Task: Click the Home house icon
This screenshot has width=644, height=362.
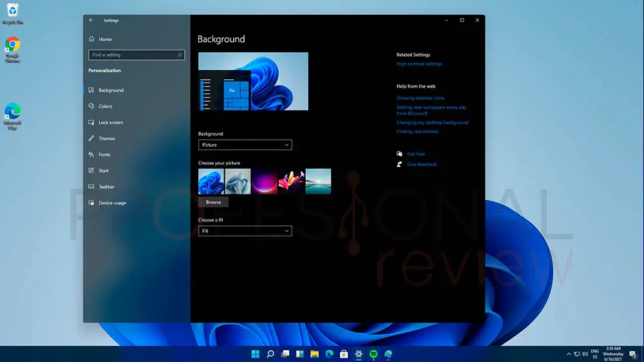Action: point(91,39)
